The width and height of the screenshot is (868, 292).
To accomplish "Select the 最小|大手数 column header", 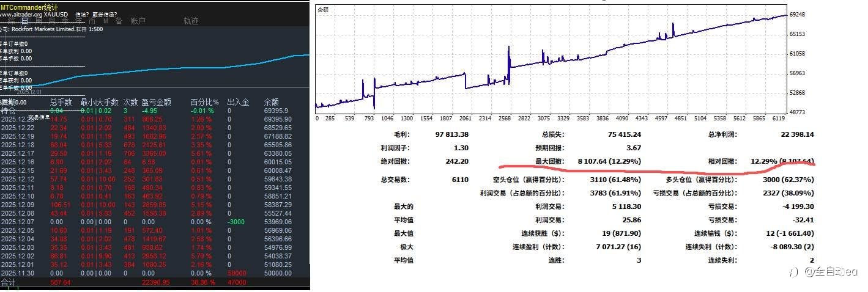I will coord(100,103).
